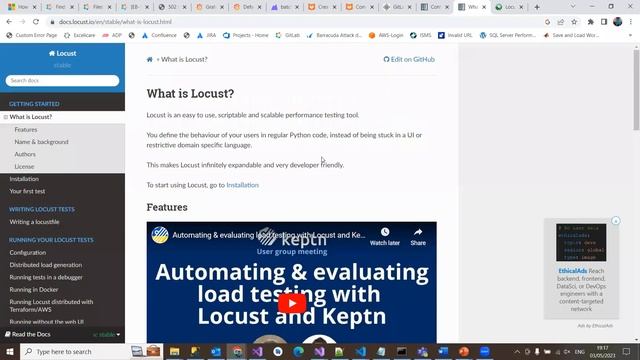Viewport: 640px width, 360px height.
Task: Click the browser address bar URL
Action: [115, 22]
